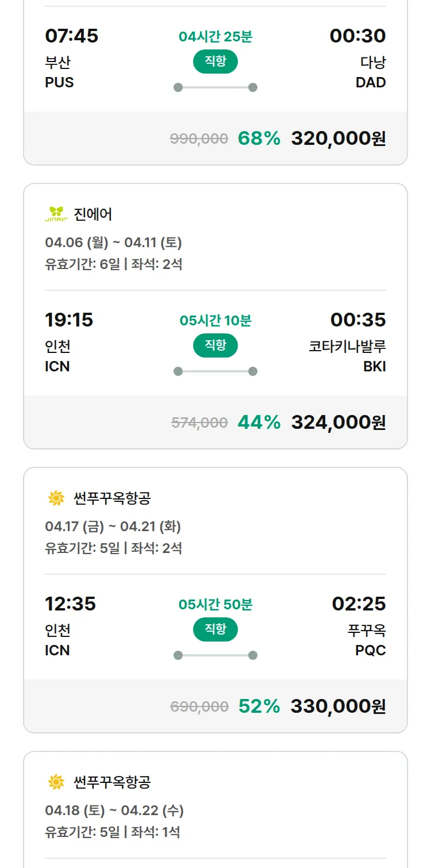Select the 330,000원 Phu Quoc fare
This screenshot has width=431, height=868.
tap(338, 706)
